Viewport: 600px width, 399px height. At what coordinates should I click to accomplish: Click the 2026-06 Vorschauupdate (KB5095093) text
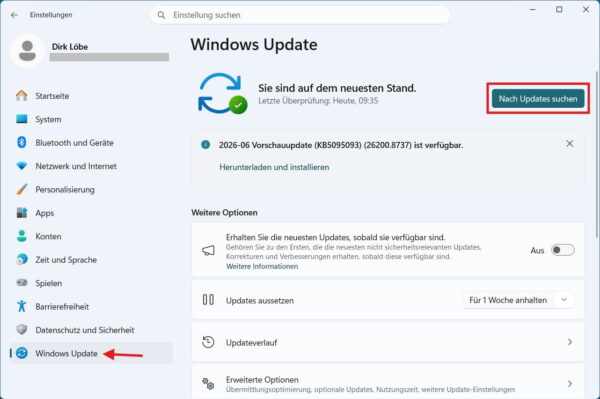341,145
